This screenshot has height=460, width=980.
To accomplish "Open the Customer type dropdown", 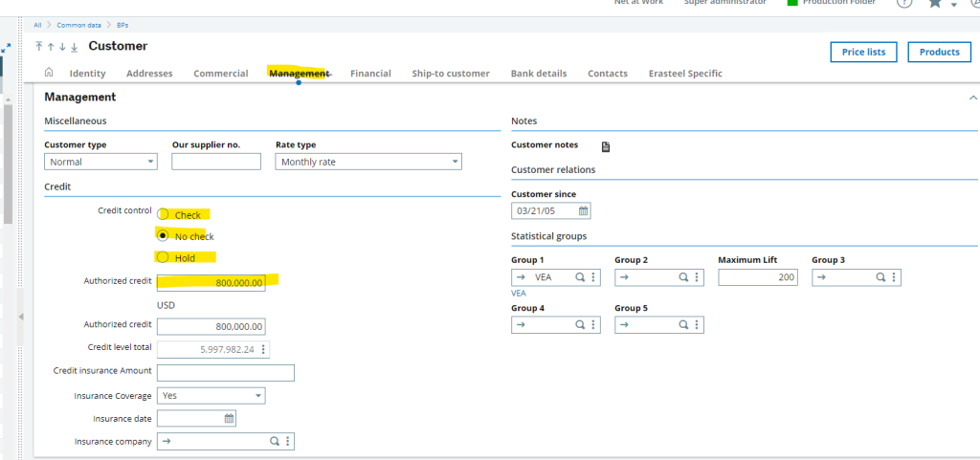I will coord(151,163).
